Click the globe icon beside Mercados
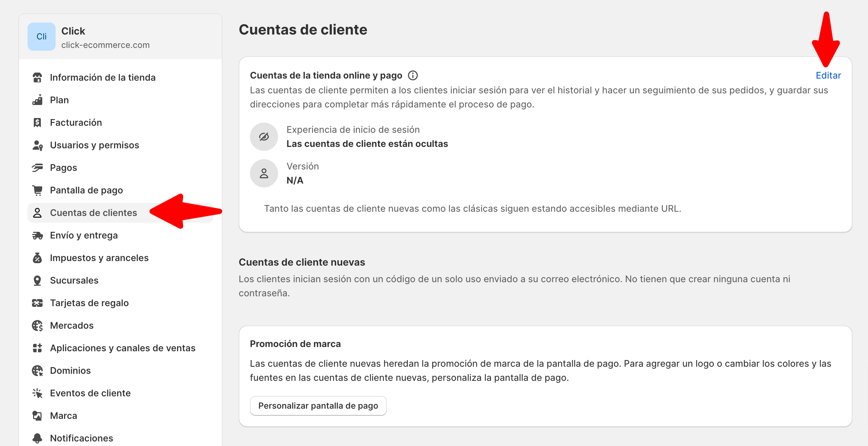868x446 pixels. click(x=37, y=326)
